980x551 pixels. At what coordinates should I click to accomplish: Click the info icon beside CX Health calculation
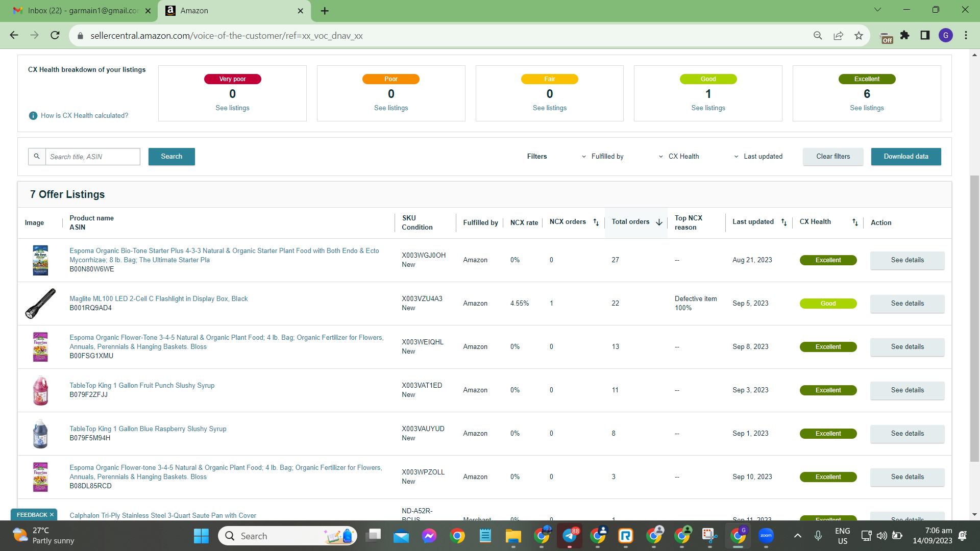[33, 116]
